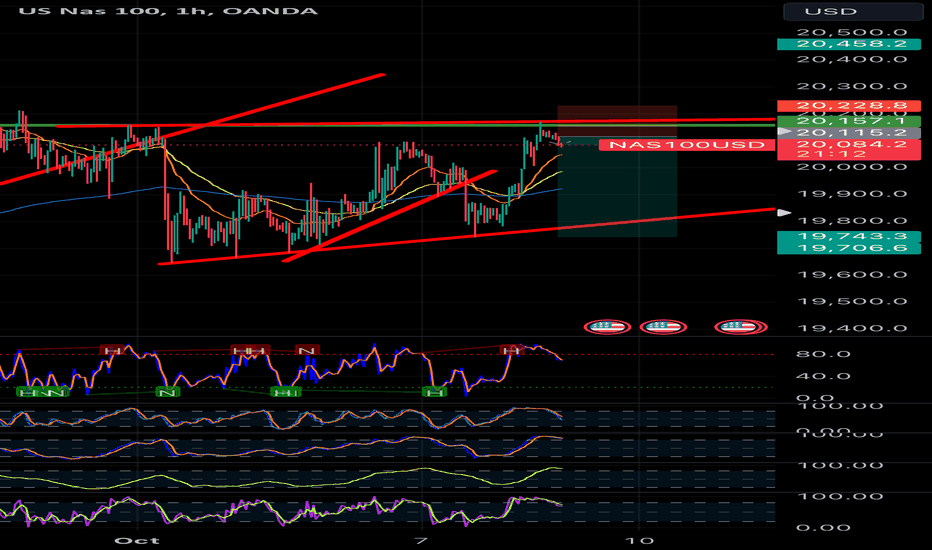The image size is (932, 550).
Task: Click the 20,458.2 teal price label
Action: pyautogui.click(x=849, y=44)
